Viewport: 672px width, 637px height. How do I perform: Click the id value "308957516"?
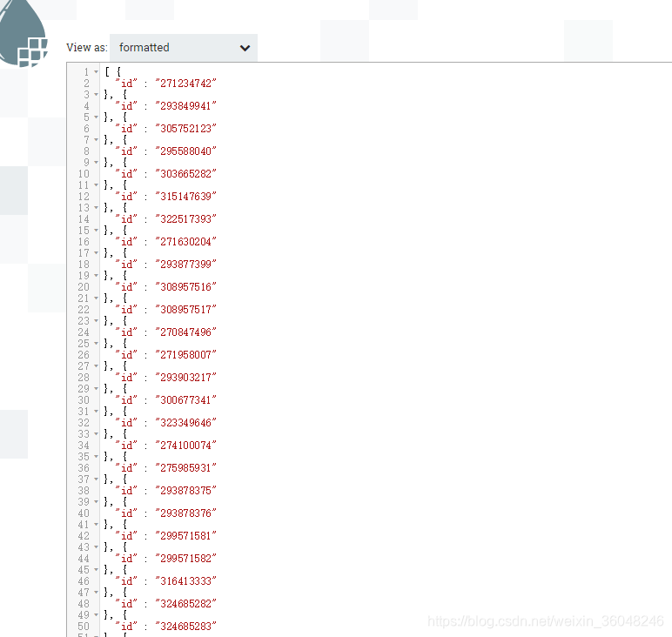tap(186, 287)
